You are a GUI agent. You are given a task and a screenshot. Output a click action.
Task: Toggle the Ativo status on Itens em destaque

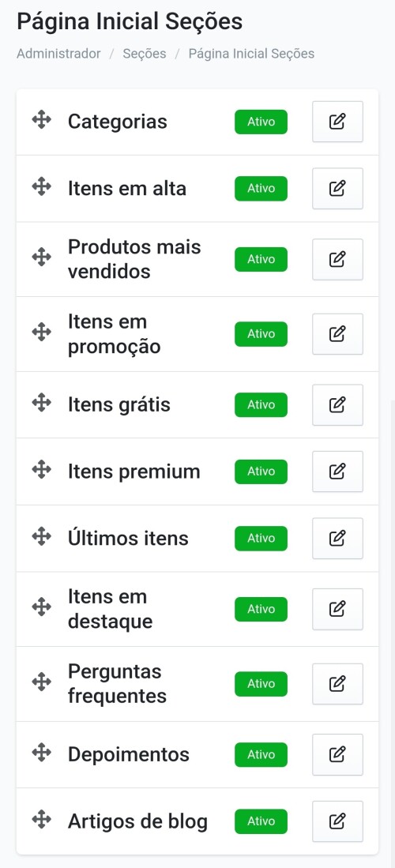(x=261, y=609)
